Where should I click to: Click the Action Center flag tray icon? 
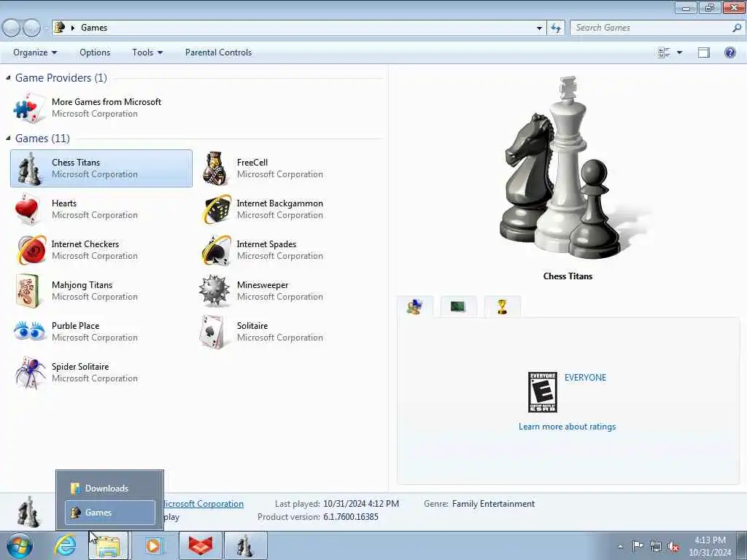pyautogui.click(x=638, y=545)
